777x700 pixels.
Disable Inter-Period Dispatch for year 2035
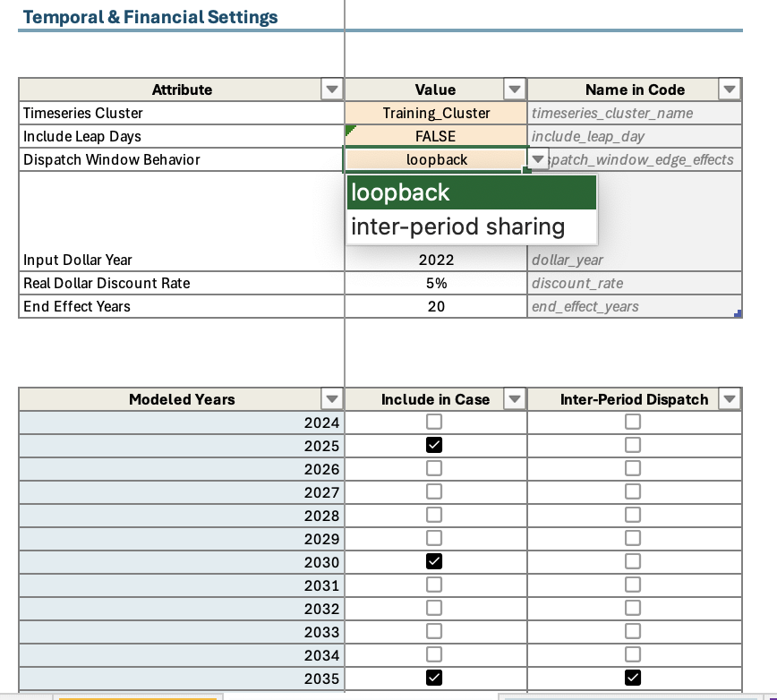point(633,677)
